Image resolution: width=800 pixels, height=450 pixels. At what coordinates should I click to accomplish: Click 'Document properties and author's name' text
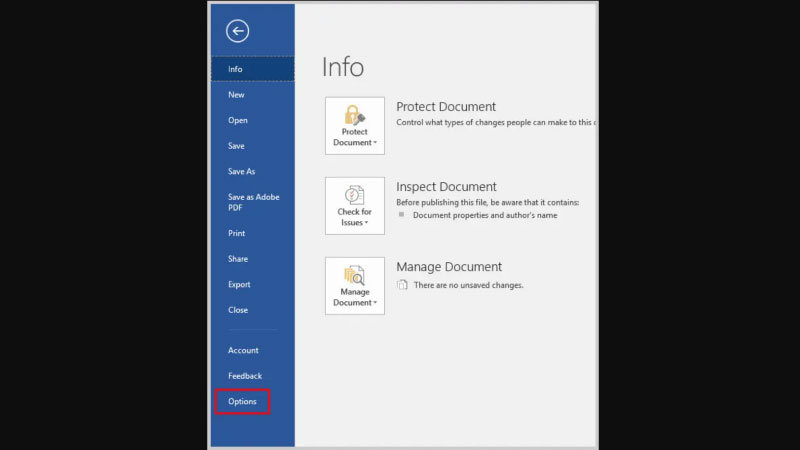(x=485, y=215)
